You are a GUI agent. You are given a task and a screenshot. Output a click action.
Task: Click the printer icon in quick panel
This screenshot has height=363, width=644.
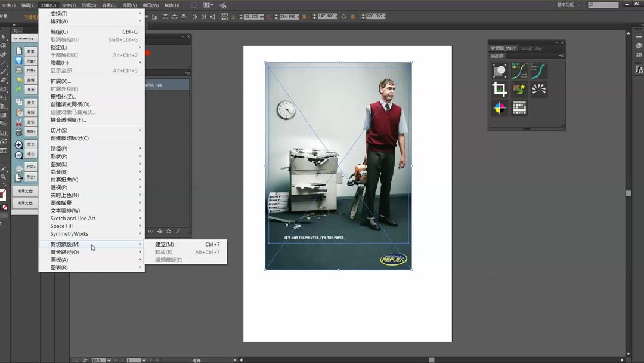pos(18,168)
